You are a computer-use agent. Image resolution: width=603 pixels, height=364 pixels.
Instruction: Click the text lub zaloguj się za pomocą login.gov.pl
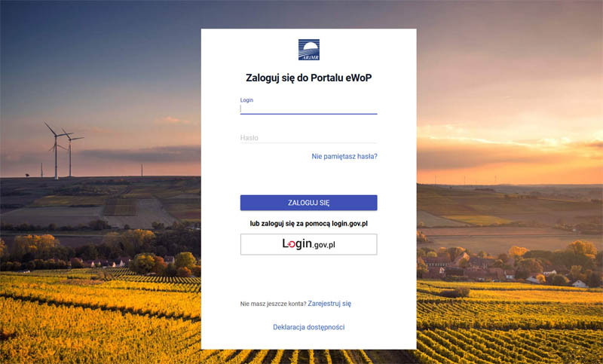pyautogui.click(x=309, y=223)
